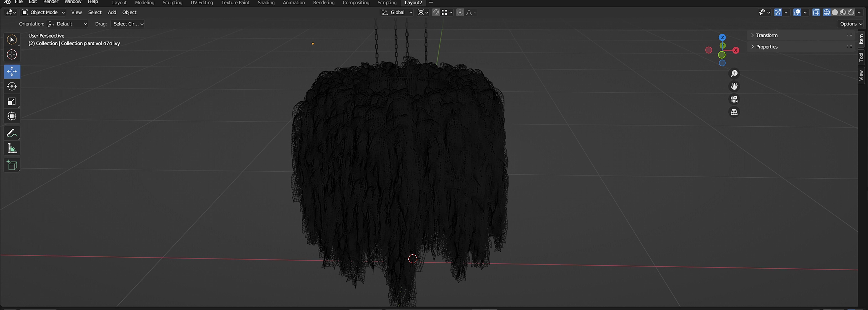
Task: Open the viewport Add menu
Action: [x=112, y=12]
